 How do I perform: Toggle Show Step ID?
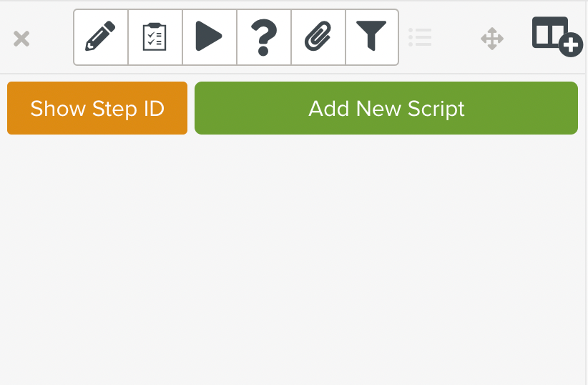click(x=97, y=108)
